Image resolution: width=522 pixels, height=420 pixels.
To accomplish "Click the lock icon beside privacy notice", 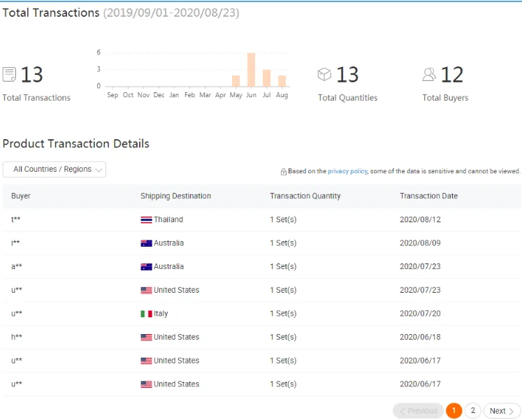I will click(283, 171).
